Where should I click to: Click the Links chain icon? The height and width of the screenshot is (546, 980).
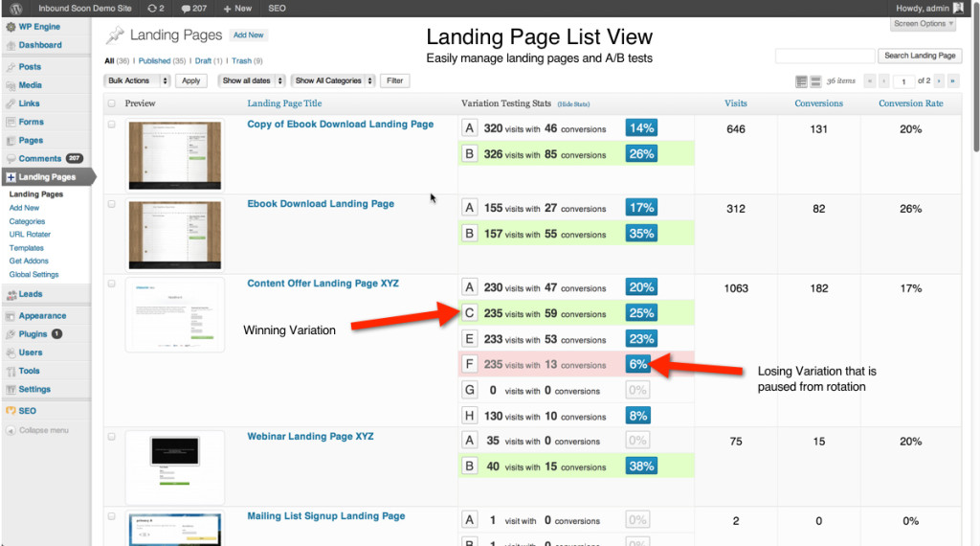[x=11, y=103]
